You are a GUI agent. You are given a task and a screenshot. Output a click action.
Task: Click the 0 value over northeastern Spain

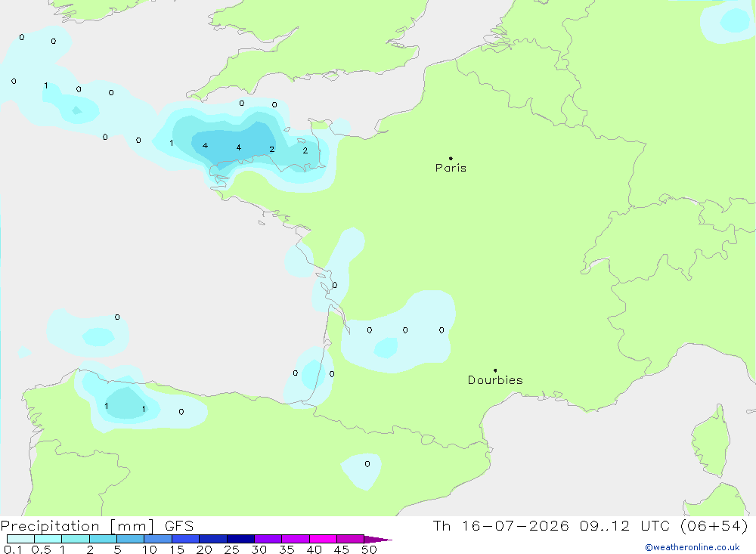click(x=367, y=464)
